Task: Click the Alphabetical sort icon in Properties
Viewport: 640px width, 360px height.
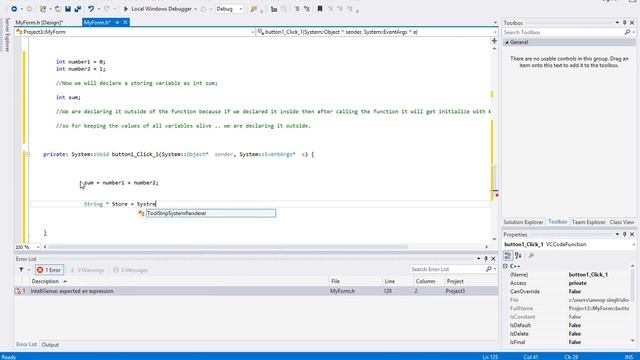Action: coord(518,256)
